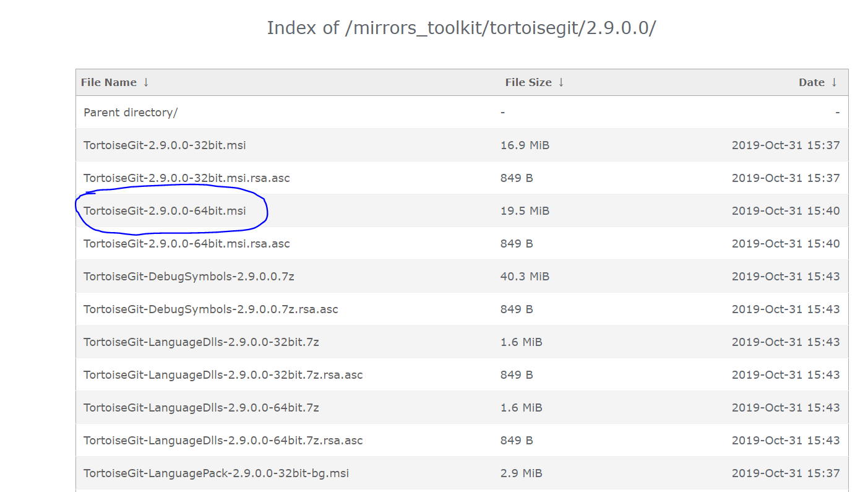
Task: Select the 16.9 MiB size cell
Action: coord(525,145)
